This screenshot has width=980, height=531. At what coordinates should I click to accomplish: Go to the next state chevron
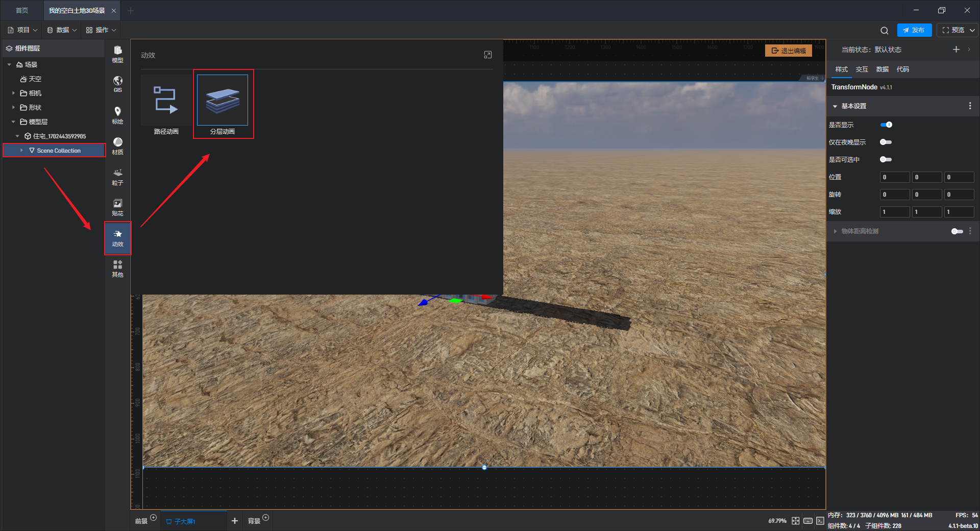969,50
